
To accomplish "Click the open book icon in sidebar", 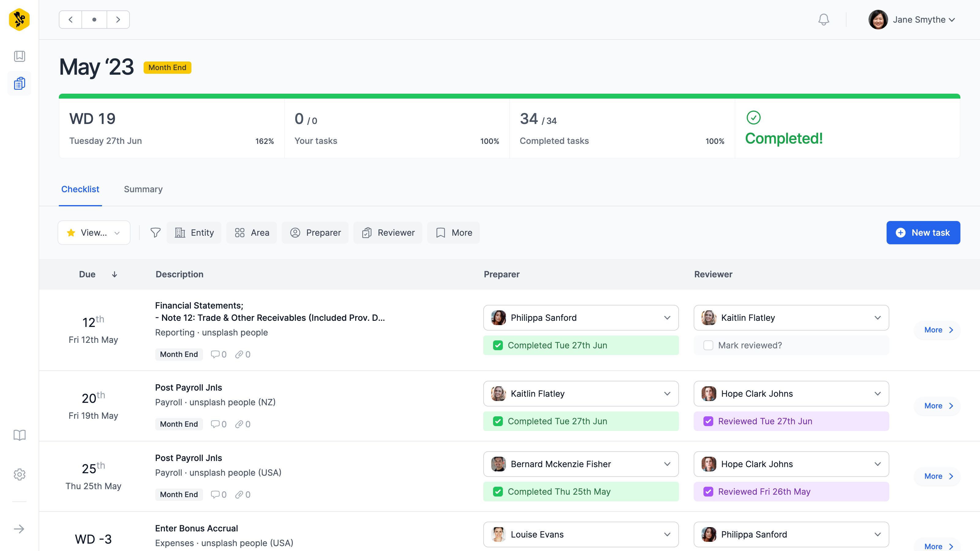I will point(19,435).
